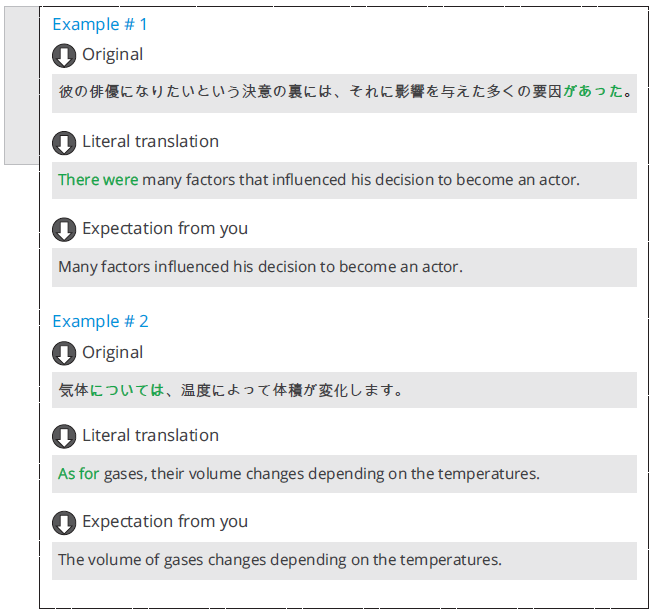The width and height of the screenshot is (655, 613).
Task: Click the 'Expectation from you' label under Example 1
Action: click(165, 229)
